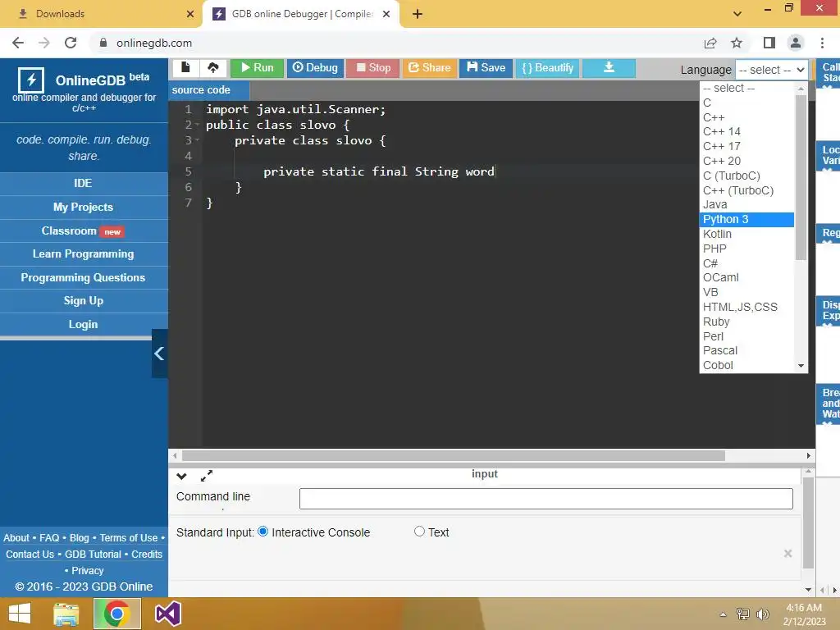This screenshot has width=840, height=630.
Task: Click the language list down scroll arrow
Action: click(x=801, y=366)
